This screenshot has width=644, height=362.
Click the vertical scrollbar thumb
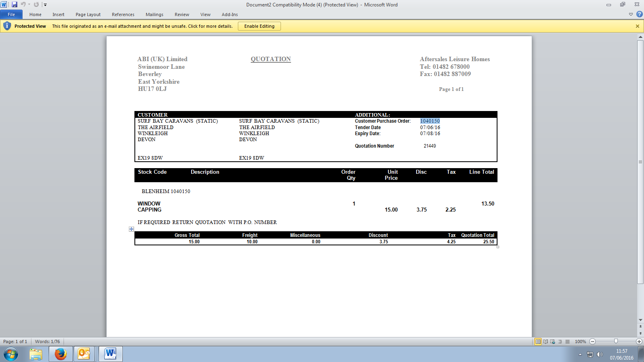pyautogui.click(x=640, y=162)
